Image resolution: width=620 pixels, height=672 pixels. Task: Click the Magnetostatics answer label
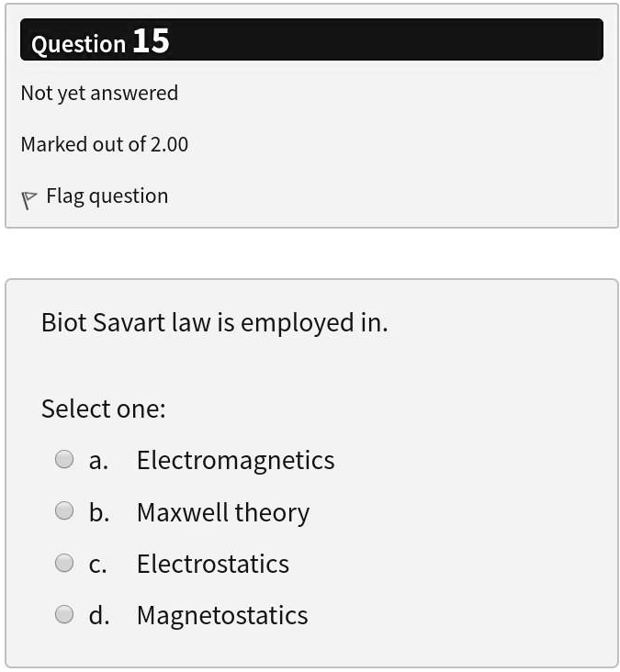(x=222, y=615)
